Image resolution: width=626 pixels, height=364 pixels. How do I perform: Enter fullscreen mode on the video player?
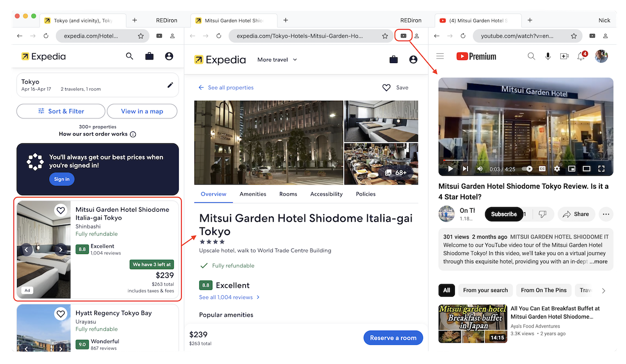pos(601,168)
